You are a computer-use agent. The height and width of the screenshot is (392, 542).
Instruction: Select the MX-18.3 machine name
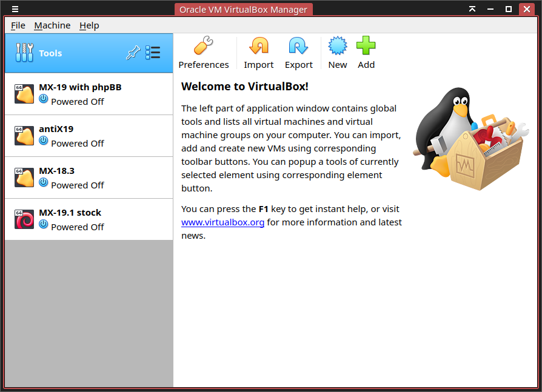(x=57, y=171)
